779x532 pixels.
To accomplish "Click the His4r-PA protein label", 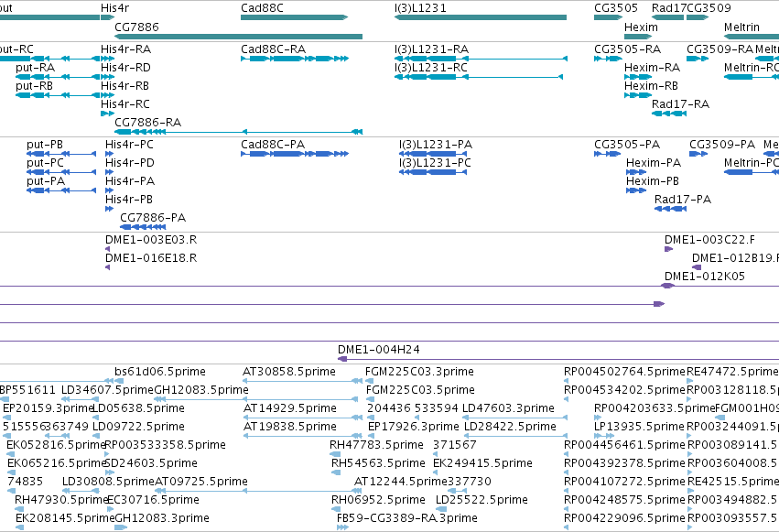I will click(x=130, y=181).
